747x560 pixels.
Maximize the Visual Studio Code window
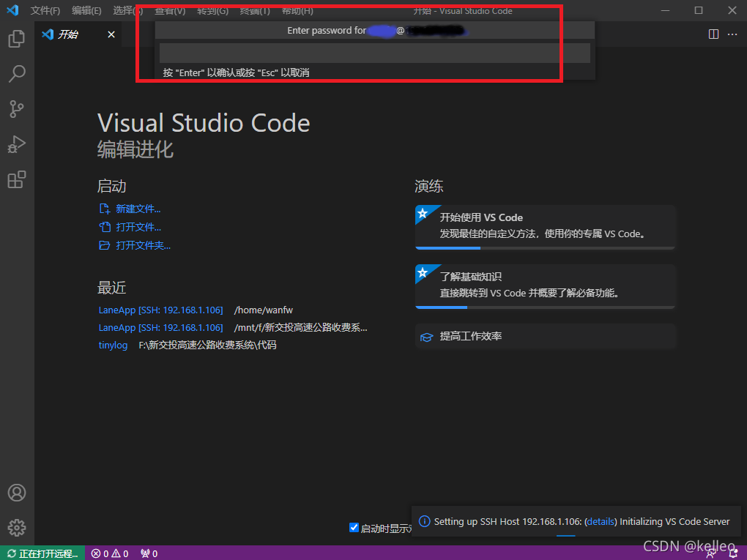(699, 10)
